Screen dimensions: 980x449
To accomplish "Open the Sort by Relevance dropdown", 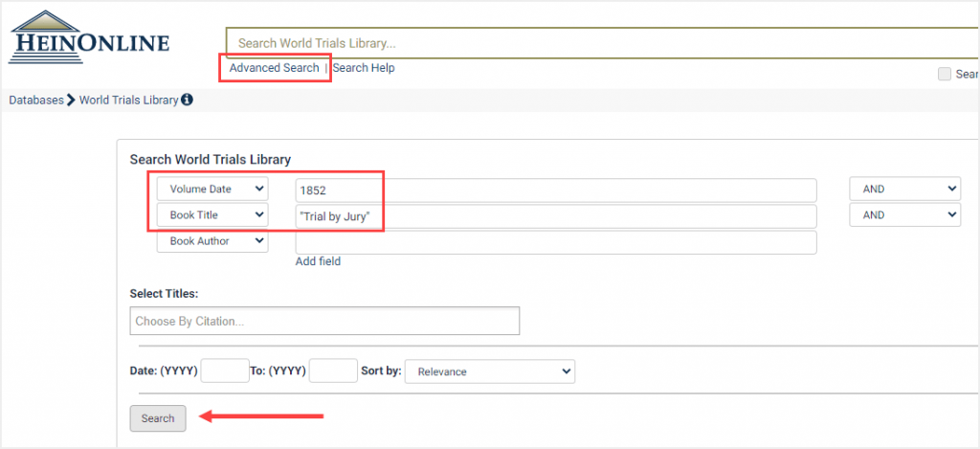I will (x=490, y=371).
